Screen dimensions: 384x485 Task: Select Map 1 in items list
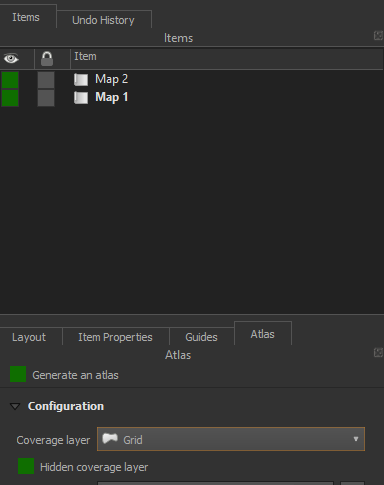click(x=112, y=97)
